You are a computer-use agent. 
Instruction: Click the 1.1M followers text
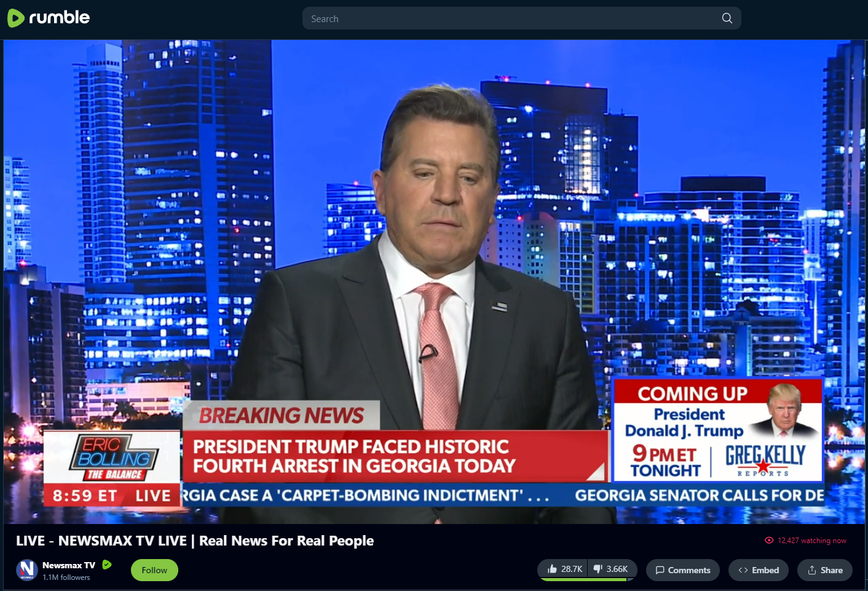66,577
